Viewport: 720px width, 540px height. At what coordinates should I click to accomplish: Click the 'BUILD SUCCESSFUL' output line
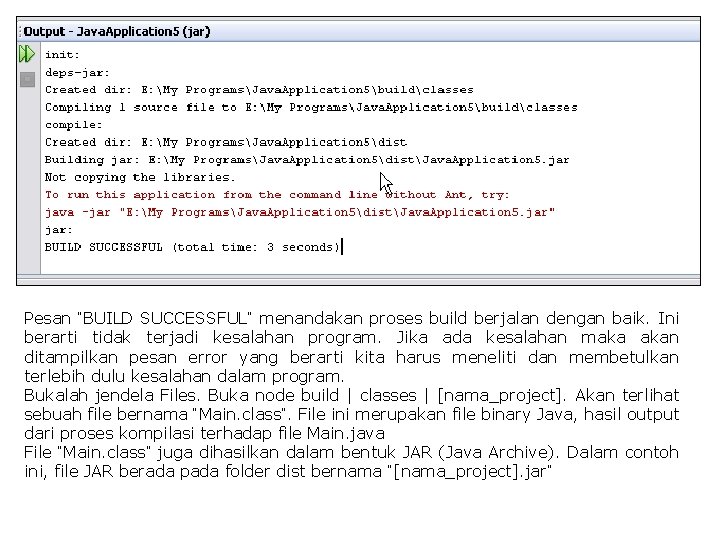(x=192, y=247)
